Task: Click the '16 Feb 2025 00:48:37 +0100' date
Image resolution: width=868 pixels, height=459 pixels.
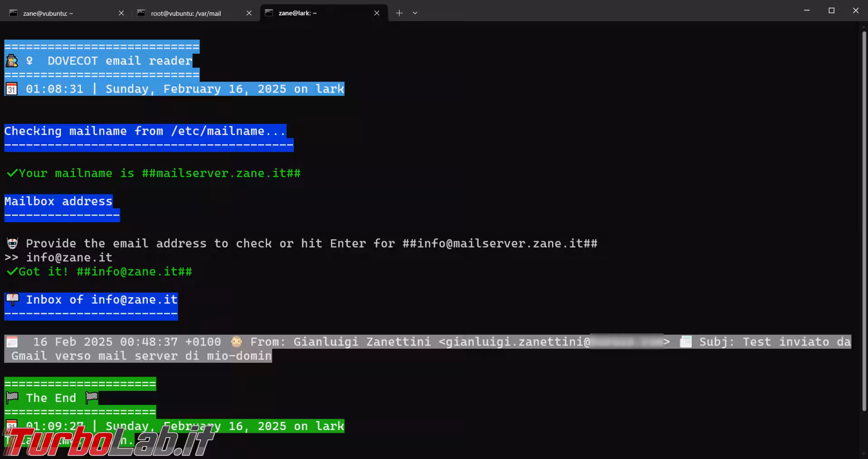Action: point(127,342)
